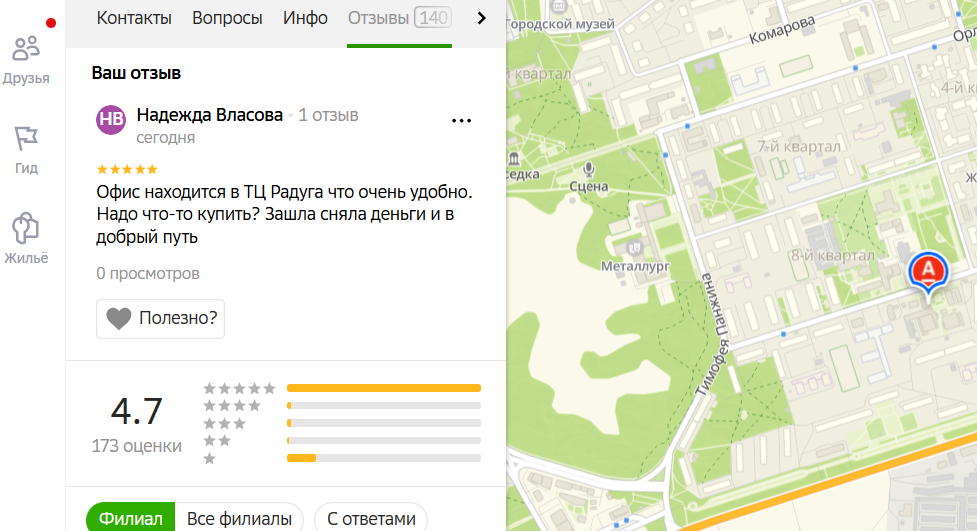Click the 4.7 overall rating
This screenshot has height=531, width=977.
point(136,411)
